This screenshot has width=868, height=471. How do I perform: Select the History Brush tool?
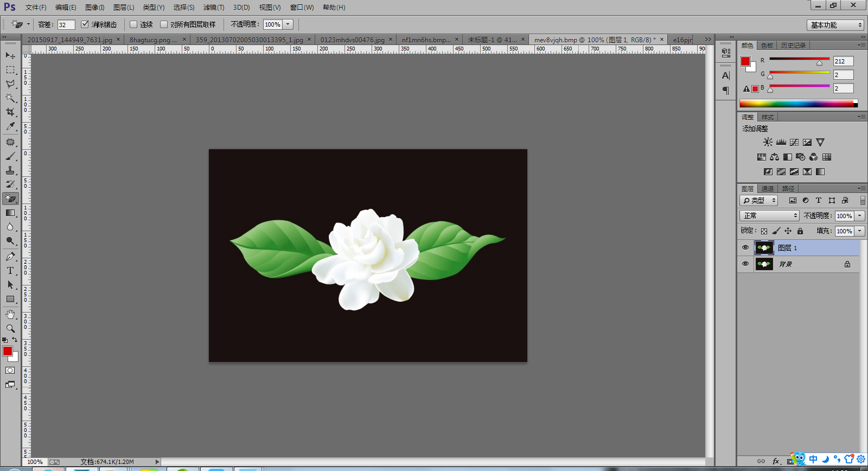[x=10, y=184]
